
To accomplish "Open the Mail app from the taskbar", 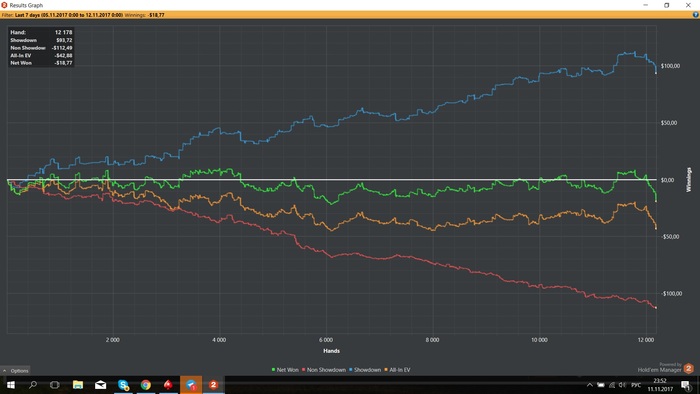I will tap(100, 385).
